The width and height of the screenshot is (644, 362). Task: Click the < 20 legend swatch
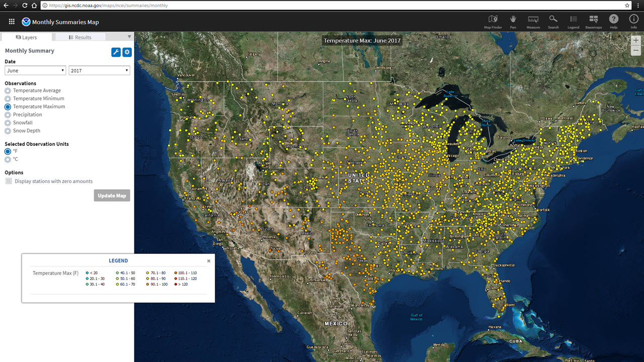[87, 273]
